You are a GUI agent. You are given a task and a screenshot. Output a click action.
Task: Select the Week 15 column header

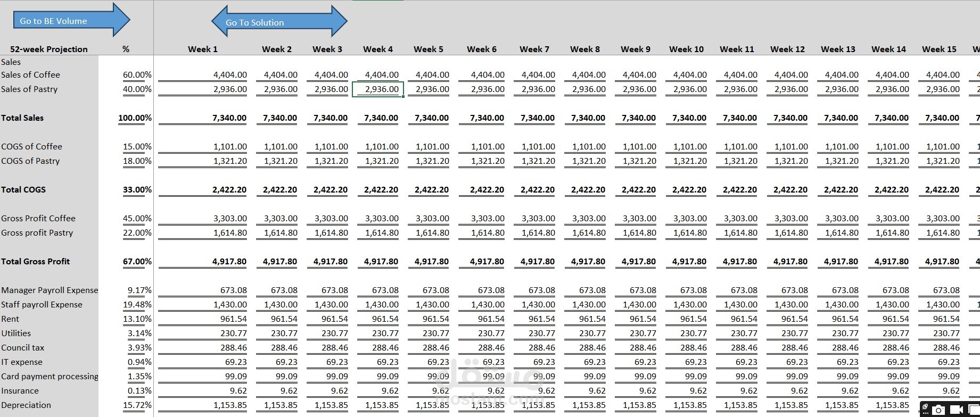click(x=939, y=49)
